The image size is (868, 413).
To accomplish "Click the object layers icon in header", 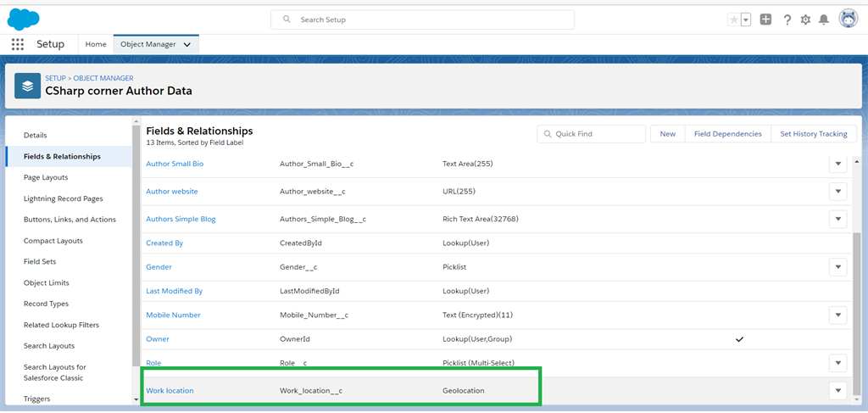I will pos(28,86).
